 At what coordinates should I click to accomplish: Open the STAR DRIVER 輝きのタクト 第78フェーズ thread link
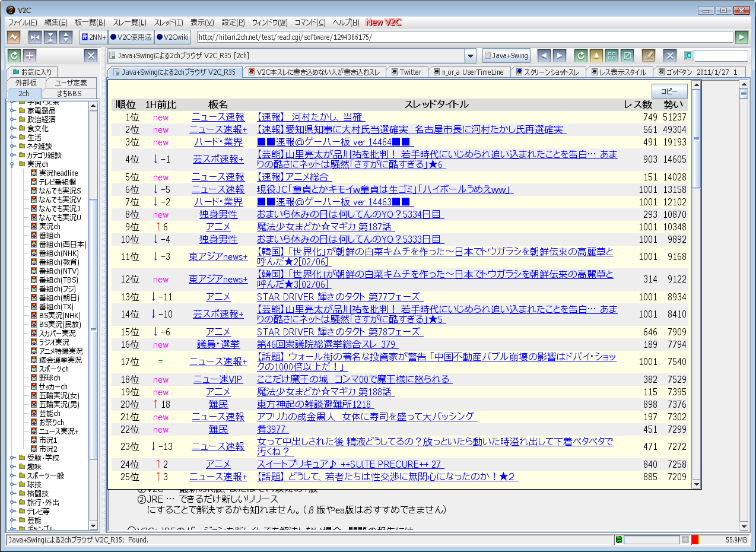point(340,332)
